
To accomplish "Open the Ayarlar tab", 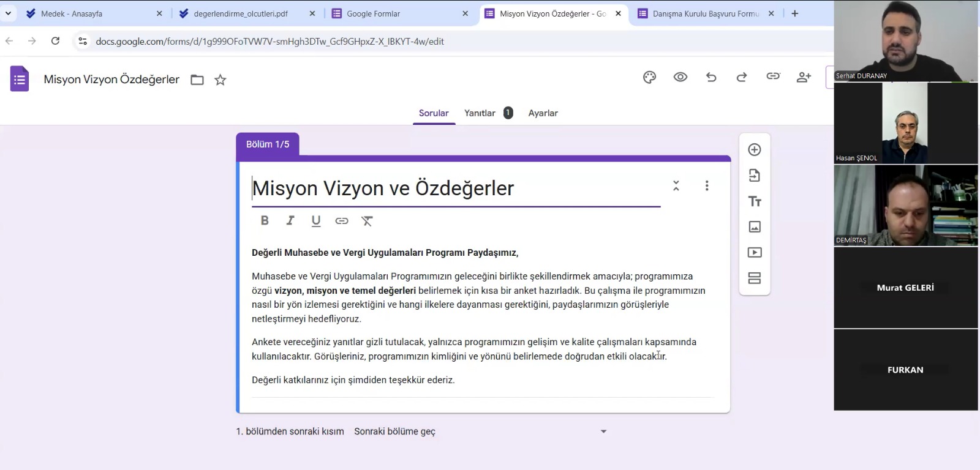I will pyautogui.click(x=543, y=113).
